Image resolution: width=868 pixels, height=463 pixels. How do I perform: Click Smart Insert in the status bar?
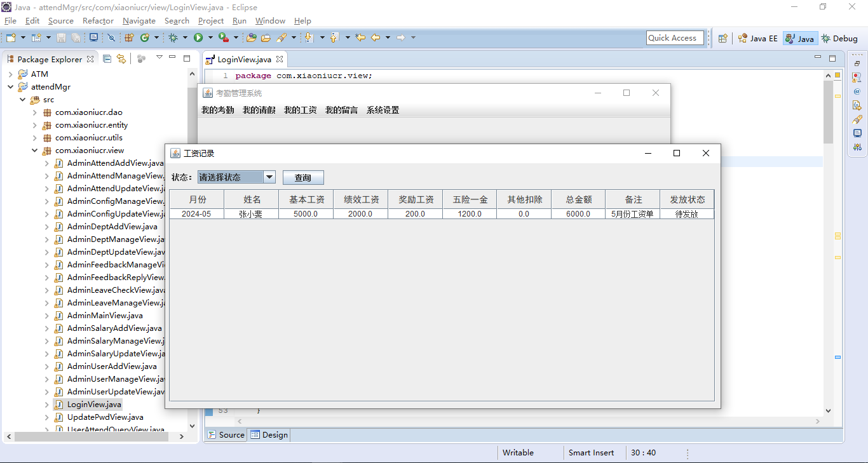pos(592,453)
